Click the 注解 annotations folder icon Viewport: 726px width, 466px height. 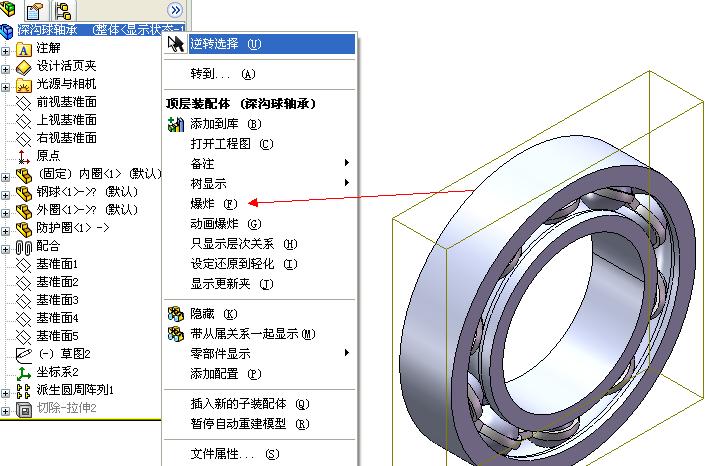24,49
